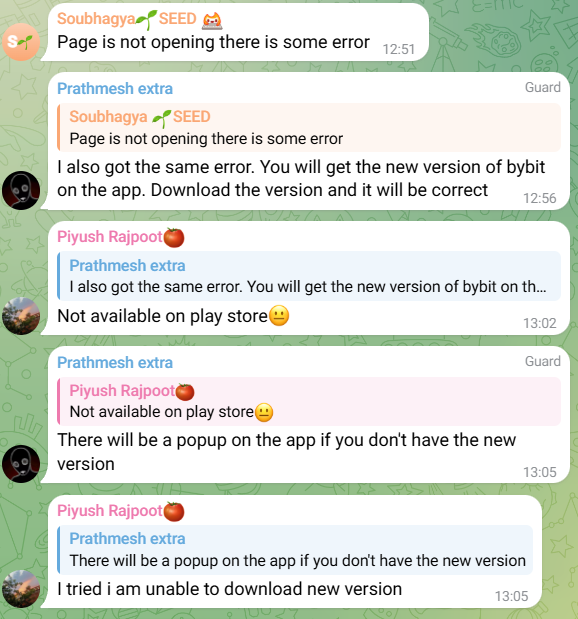The image size is (578, 619).
Task: Click the Guard badge on the 13:05 Prathmesh message
Action: (x=542, y=361)
